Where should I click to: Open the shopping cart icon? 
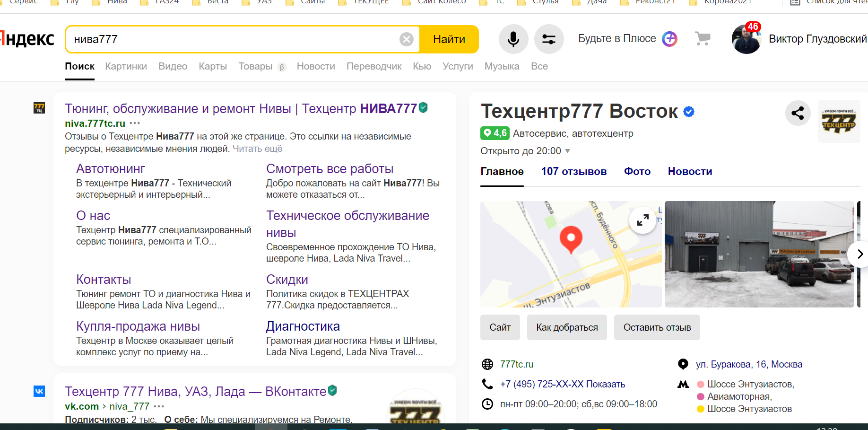point(703,38)
